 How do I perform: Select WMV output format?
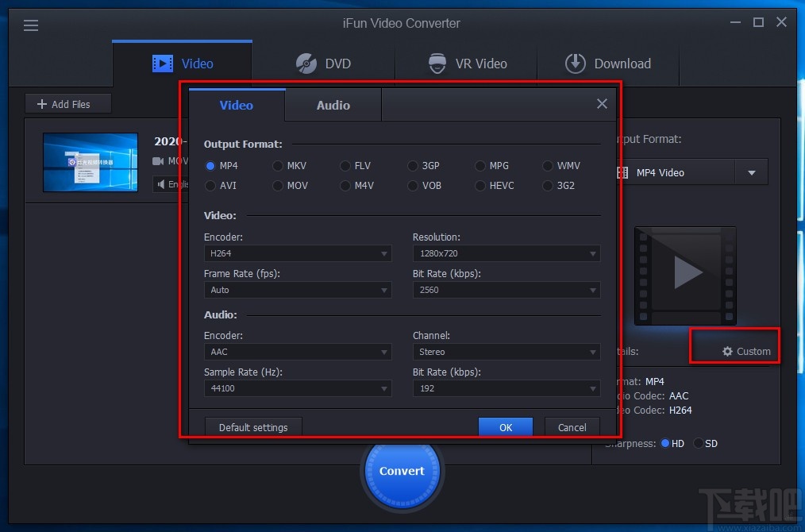(561, 165)
